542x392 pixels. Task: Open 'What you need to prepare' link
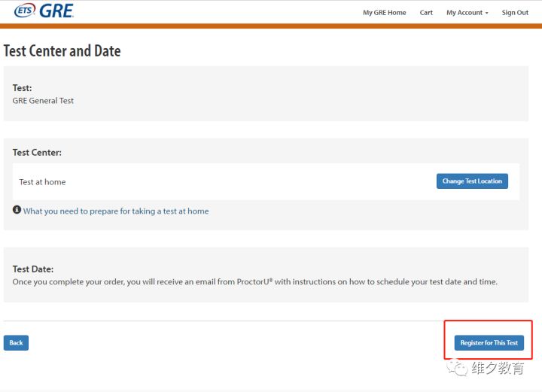click(116, 211)
